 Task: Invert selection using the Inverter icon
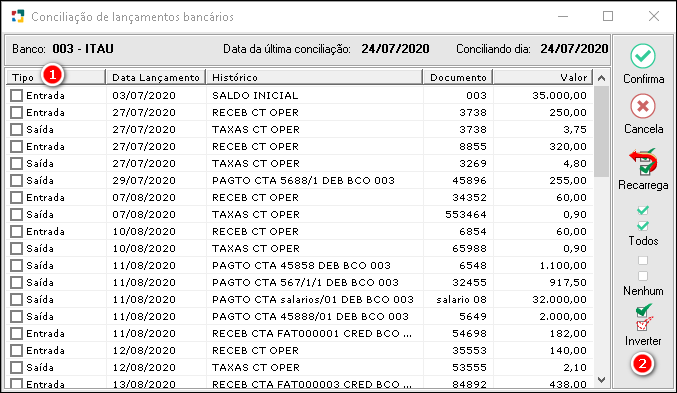click(643, 317)
